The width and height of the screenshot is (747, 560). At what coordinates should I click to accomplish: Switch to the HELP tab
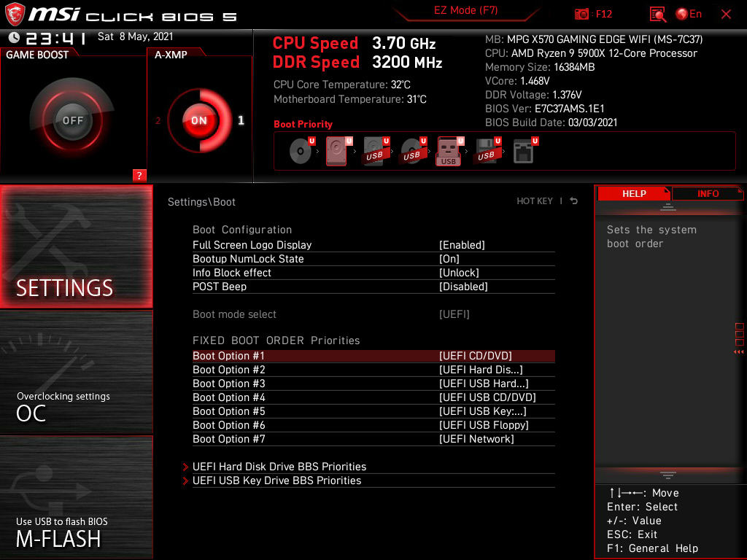tap(634, 193)
